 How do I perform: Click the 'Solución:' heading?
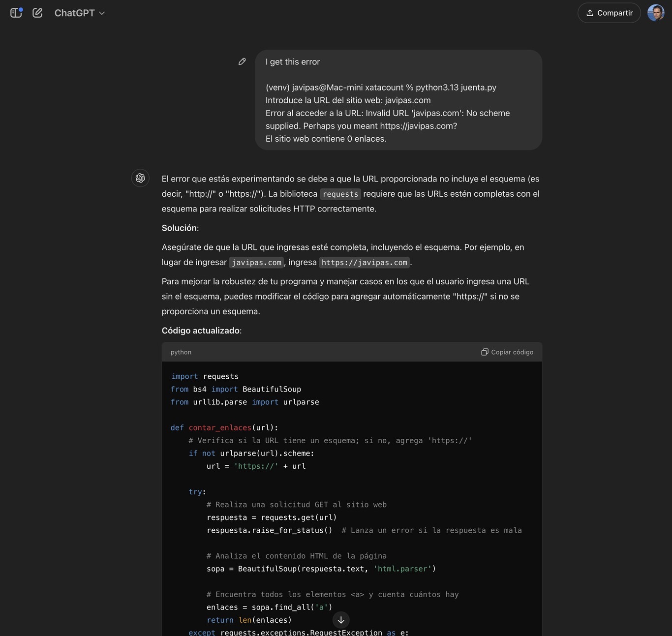[x=180, y=228]
